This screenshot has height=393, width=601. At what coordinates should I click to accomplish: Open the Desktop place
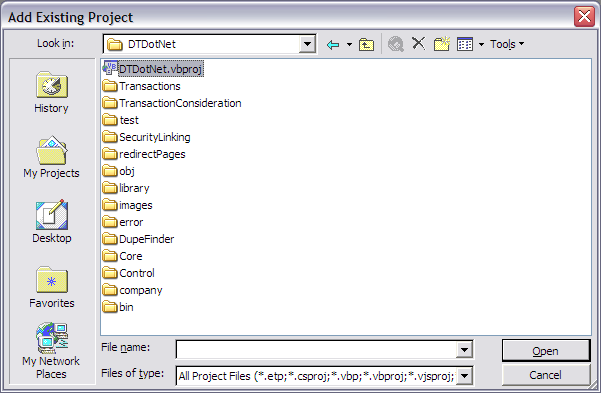52,222
